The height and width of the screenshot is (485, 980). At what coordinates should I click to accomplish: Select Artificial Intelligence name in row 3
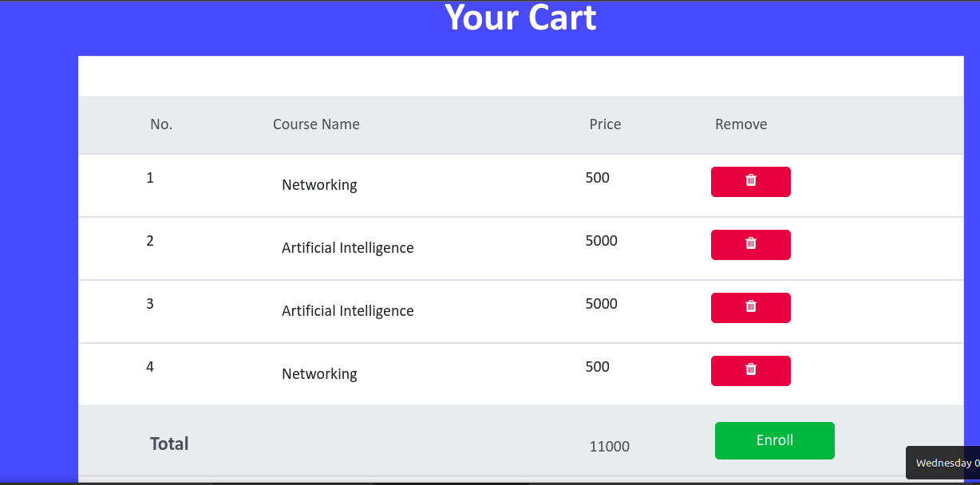tap(347, 311)
